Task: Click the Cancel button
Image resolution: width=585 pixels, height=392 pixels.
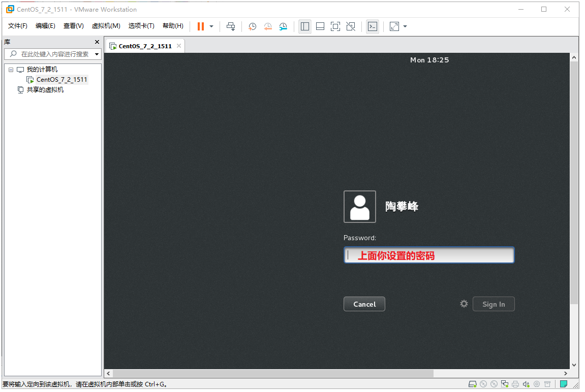Action: pos(364,304)
